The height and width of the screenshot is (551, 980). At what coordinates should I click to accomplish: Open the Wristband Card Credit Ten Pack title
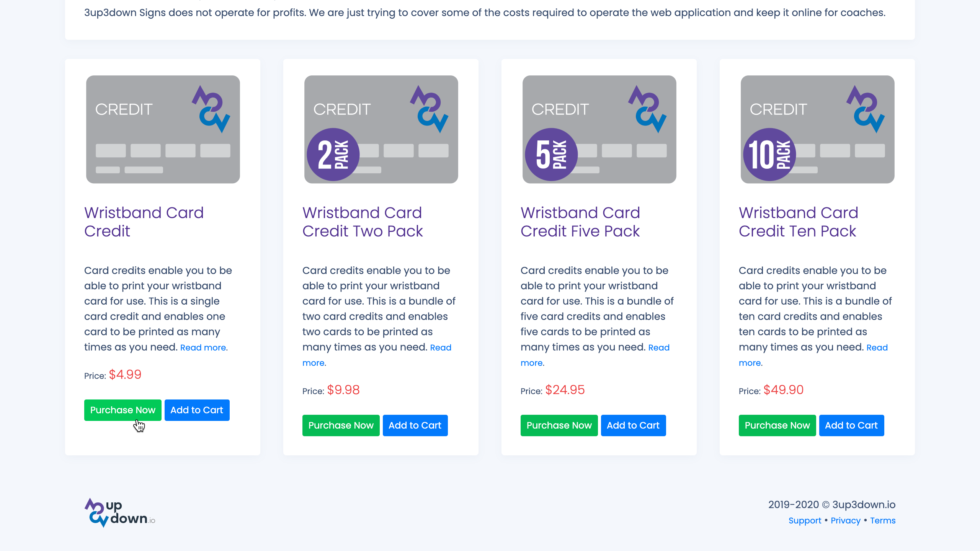coord(799,222)
